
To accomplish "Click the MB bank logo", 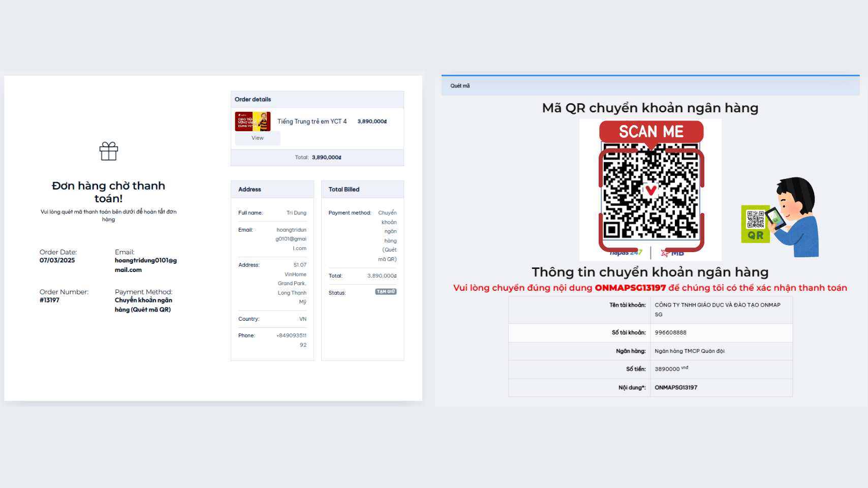I will 672,253.
